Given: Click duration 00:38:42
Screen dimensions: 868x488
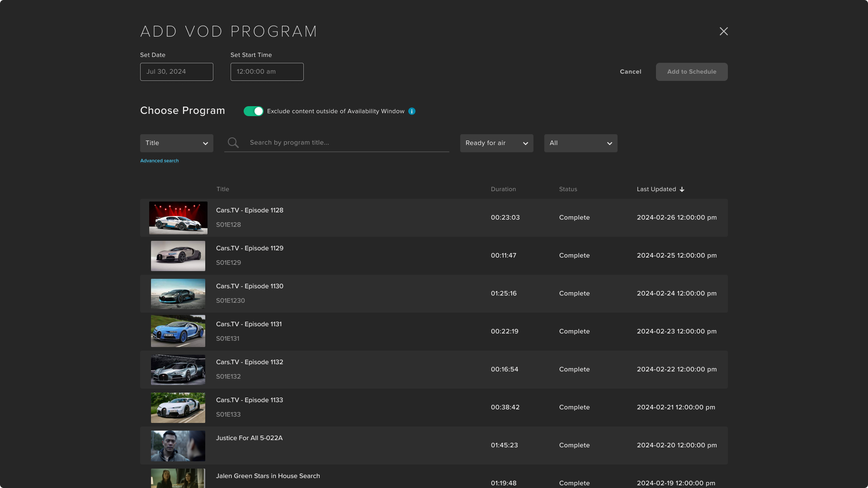Looking at the screenshot, I should click(x=505, y=408).
